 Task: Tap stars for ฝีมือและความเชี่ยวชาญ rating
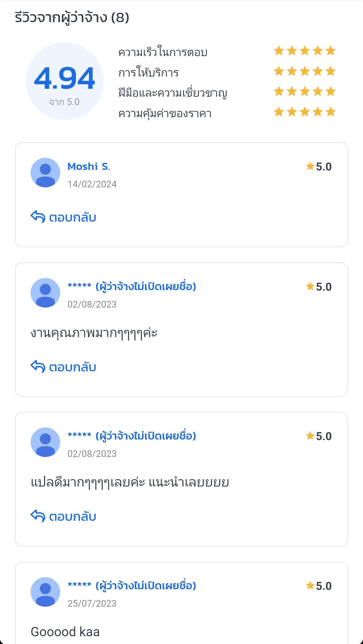pos(305,91)
